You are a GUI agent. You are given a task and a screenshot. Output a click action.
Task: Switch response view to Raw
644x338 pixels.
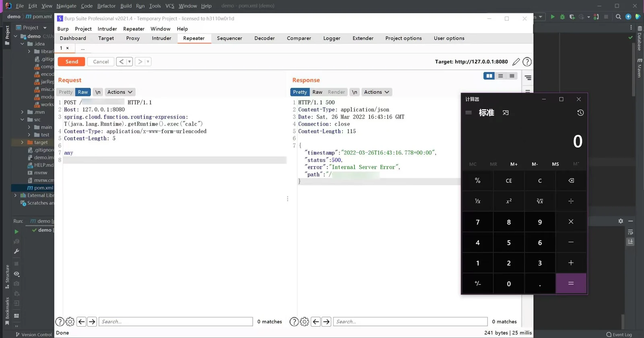pos(317,92)
